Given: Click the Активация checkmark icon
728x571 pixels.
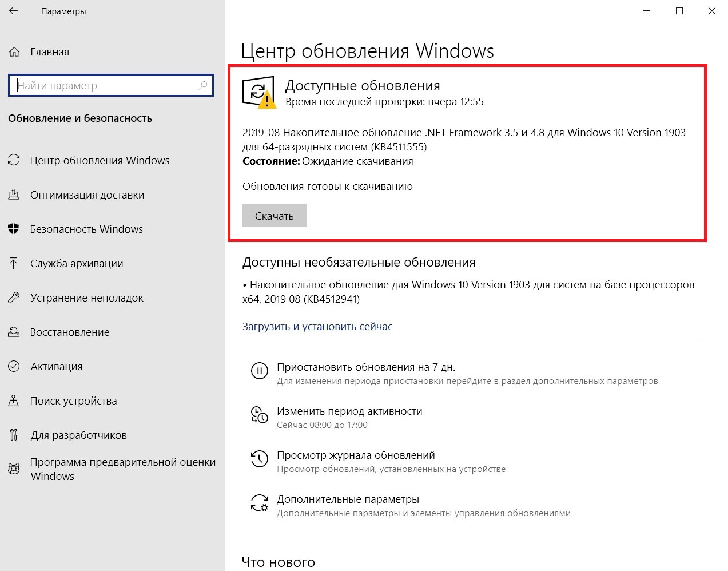Looking at the screenshot, I should pos(14,366).
